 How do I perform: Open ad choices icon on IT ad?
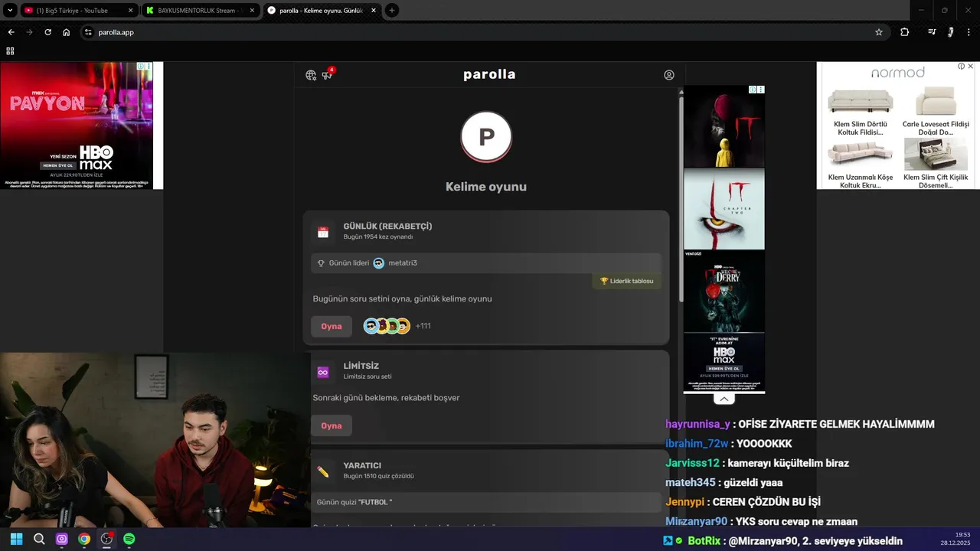[x=753, y=90]
